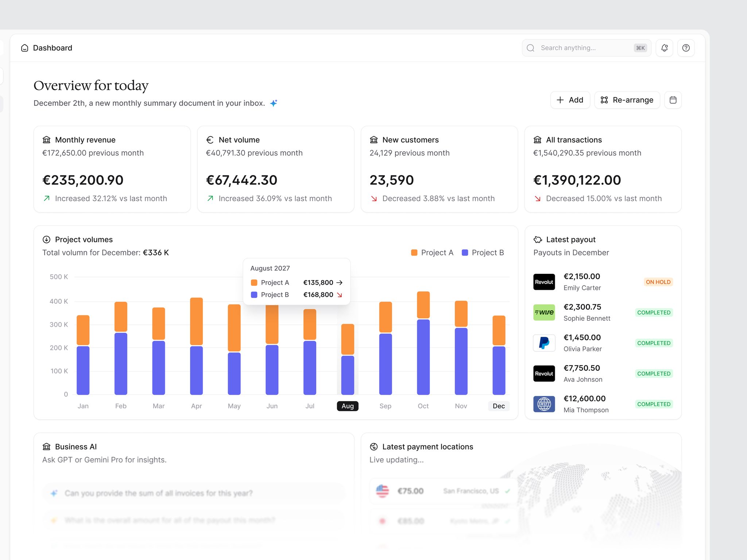This screenshot has width=747, height=560.
Task: Click the Monthly revenue €235,200.90 value
Action: (x=83, y=180)
